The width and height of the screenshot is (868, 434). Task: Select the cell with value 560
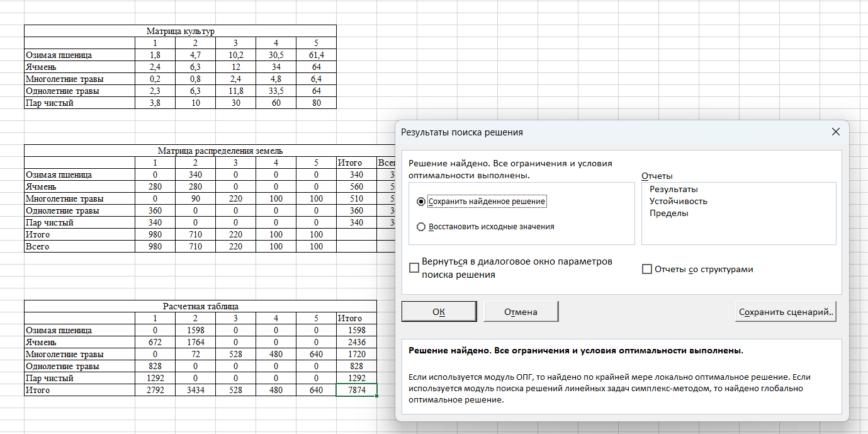pyautogui.click(x=356, y=186)
